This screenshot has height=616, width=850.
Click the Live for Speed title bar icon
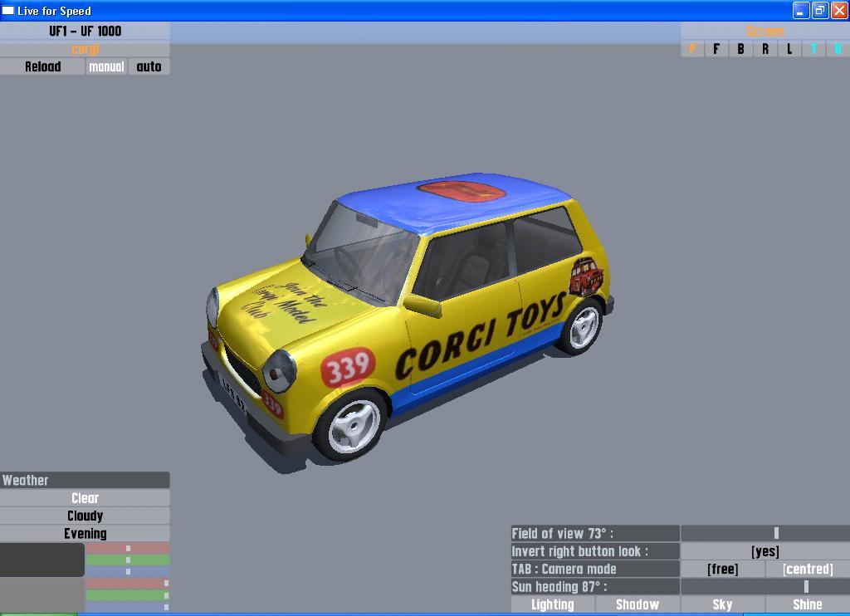pos(8,10)
